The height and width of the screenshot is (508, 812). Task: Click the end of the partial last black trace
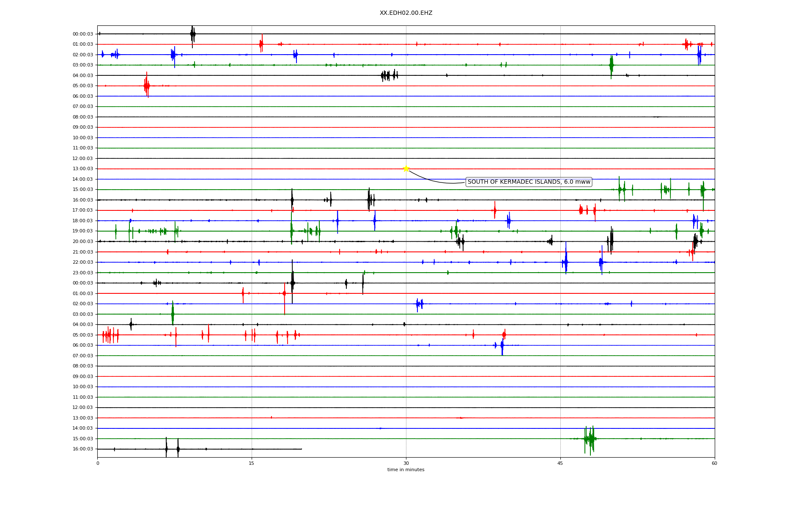tap(302, 449)
